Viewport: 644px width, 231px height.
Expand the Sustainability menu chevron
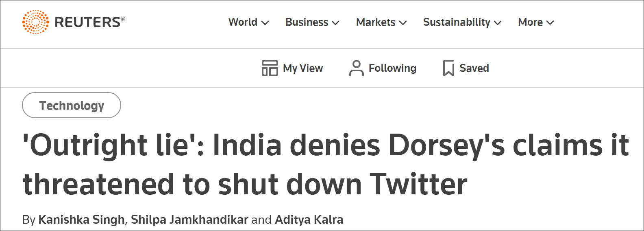pyautogui.click(x=498, y=23)
